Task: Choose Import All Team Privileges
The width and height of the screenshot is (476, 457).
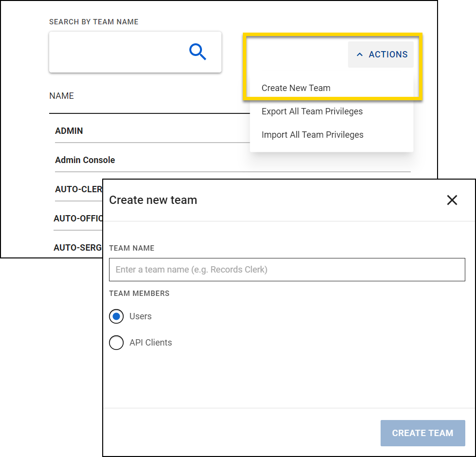Action: [313, 135]
